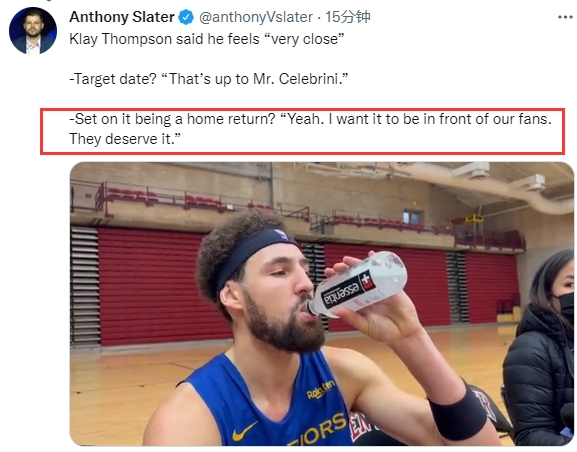Click Klay's navy headband in video
The height and width of the screenshot is (452, 577).
click(x=252, y=251)
